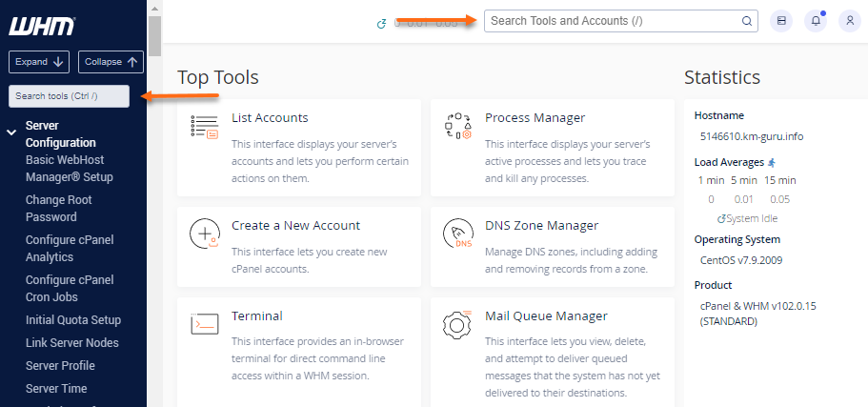Click the server information icon in header
Screen dimensions: 868x407
pyautogui.click(x=781, y=21)
